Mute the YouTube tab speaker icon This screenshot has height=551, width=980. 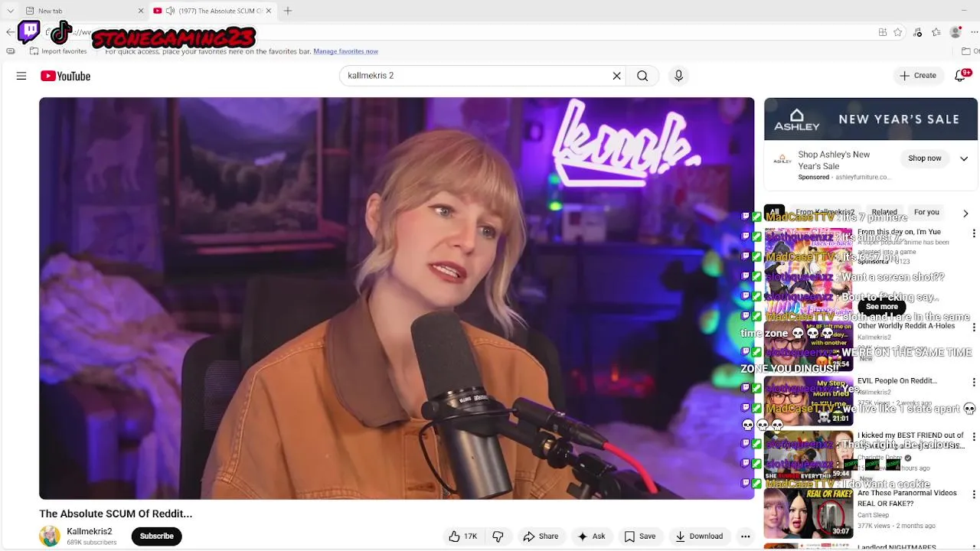[169, 11]
